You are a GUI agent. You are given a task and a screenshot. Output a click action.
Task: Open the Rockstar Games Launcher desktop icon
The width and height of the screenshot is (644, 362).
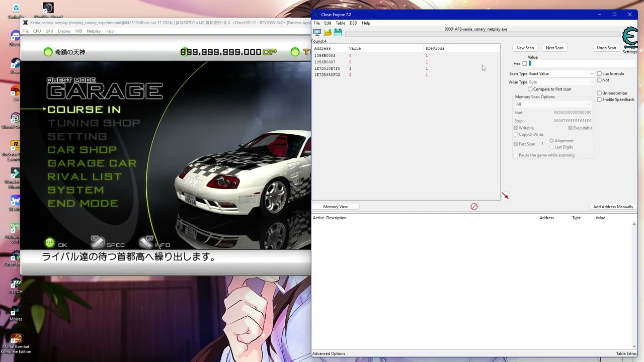click(16, 149)
